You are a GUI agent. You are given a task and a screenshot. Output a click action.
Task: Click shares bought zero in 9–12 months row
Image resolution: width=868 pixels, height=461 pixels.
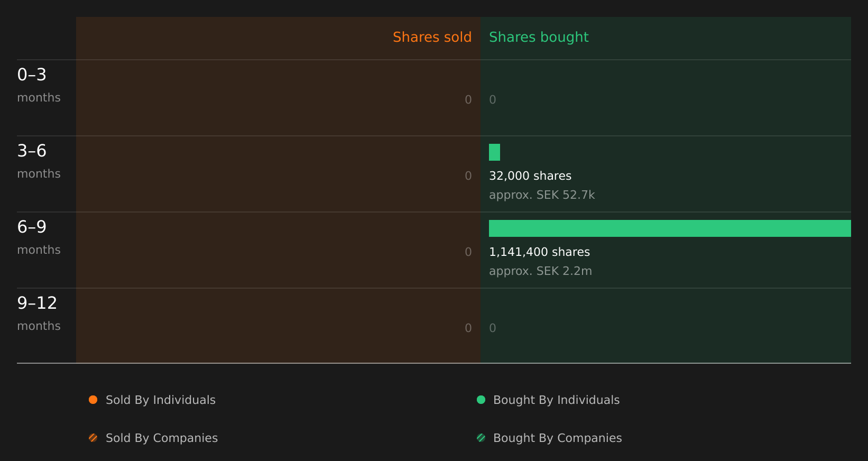click(x=493, y=328)
